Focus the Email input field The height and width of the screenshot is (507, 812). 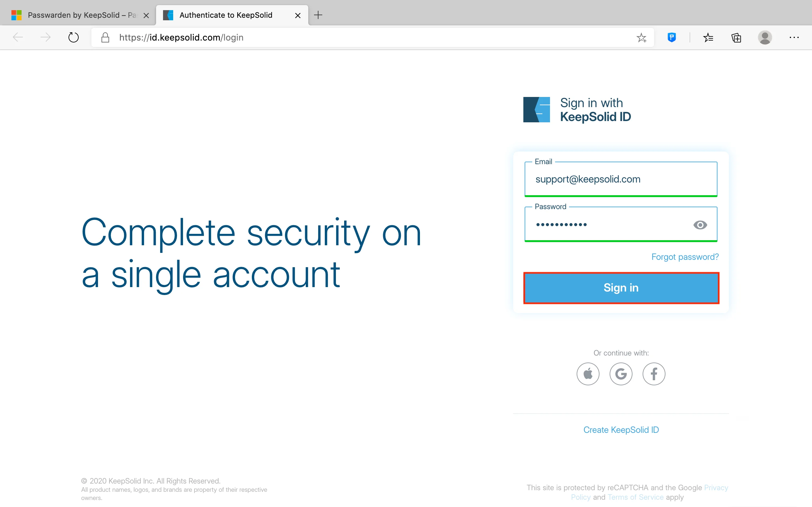point(621,179)
